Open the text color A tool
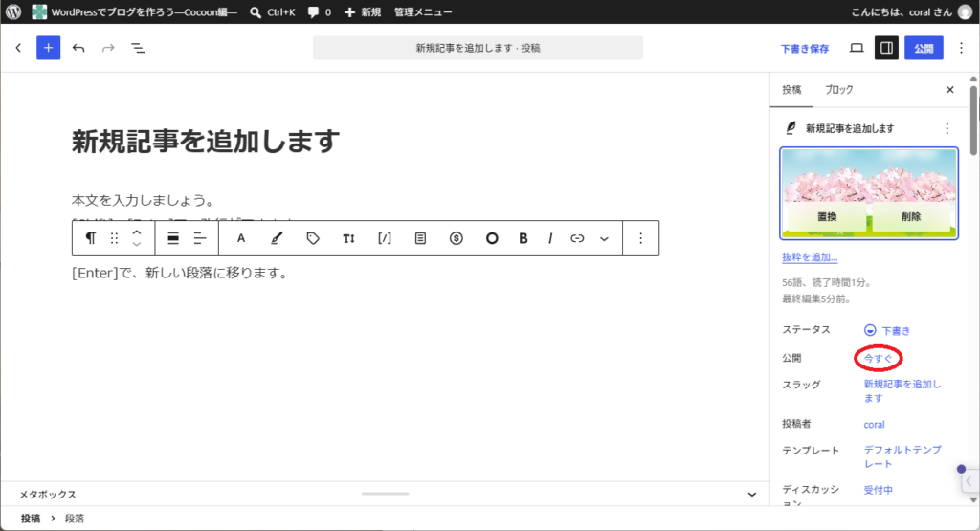The height and width of the screenshot is (531, 980). 240,238
